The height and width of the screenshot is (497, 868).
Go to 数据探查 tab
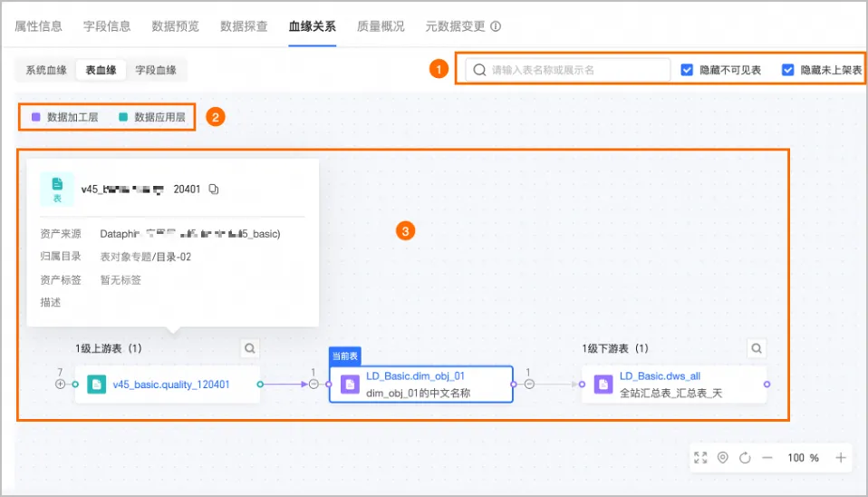[x=244, y=26]
